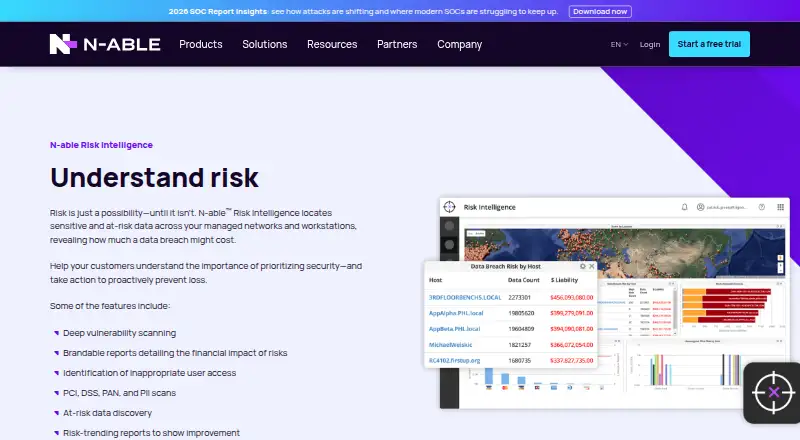The width and height of the screenshot is (800, 440).
Task: Click host RC4102.firstup.org
Action: pyautogui.click(x=454, y=360)
